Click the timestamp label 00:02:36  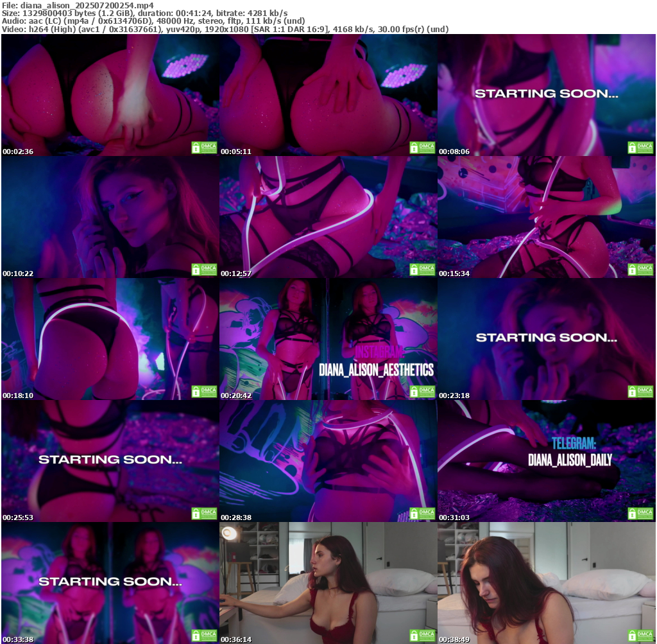click(18, 152)
